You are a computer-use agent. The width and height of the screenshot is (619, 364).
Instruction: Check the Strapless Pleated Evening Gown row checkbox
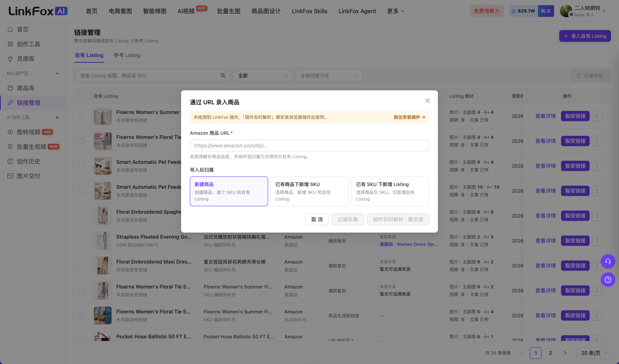81,240
